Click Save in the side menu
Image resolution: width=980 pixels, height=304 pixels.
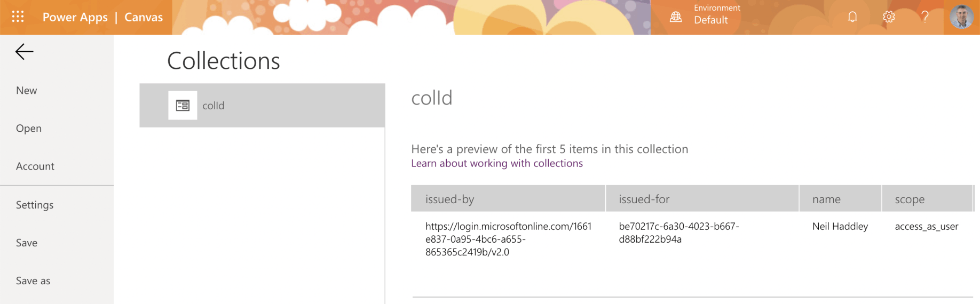coord(27,243)
